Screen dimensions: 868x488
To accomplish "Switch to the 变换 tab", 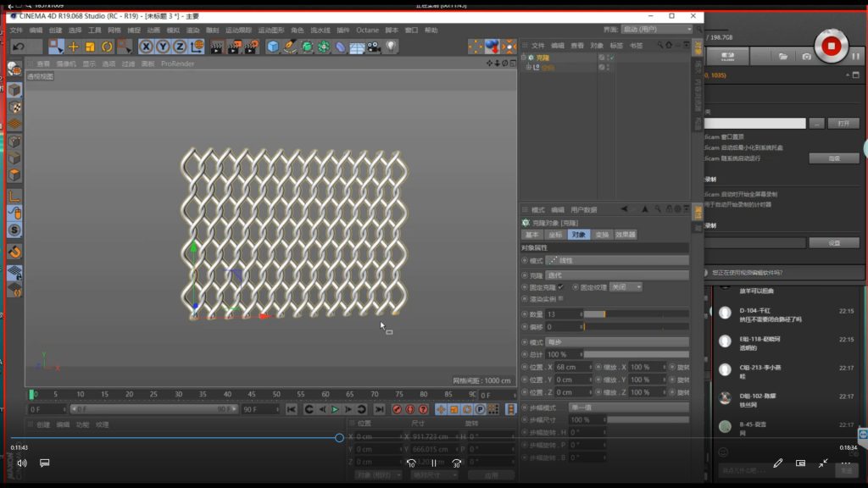I will coord(601,235).
